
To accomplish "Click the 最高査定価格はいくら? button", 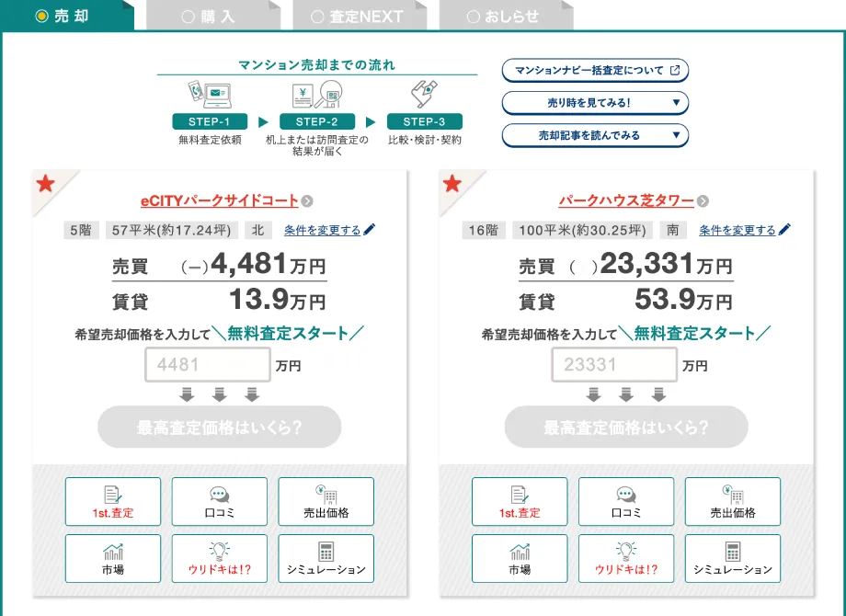I will (219, 427).
